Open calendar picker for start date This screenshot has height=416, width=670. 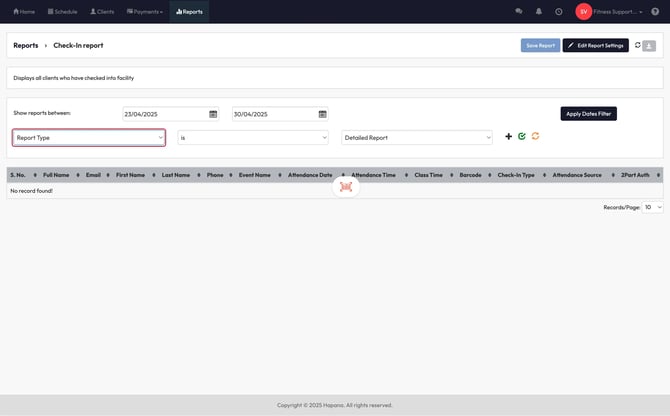click(x=213, y=114)
